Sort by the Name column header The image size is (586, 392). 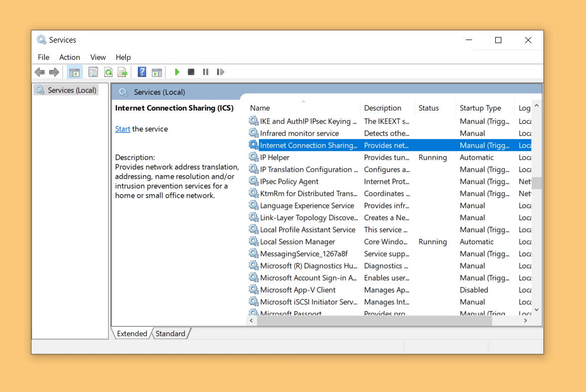point(303,108)
